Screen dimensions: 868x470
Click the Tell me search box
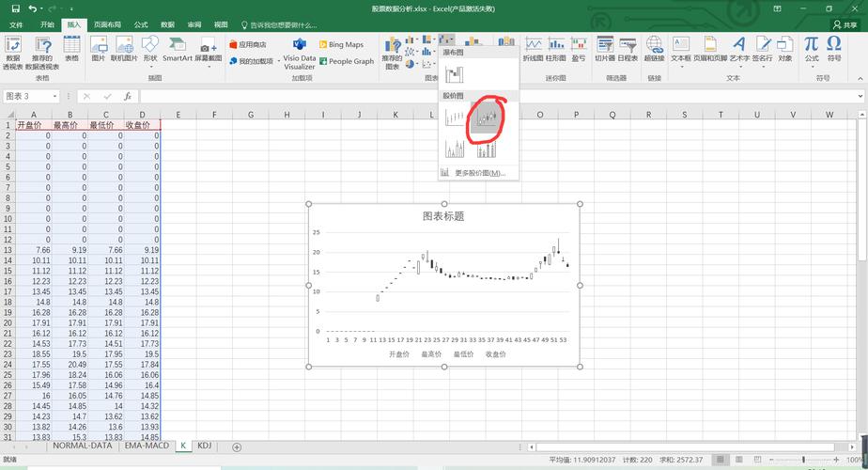tap(279, 25)
